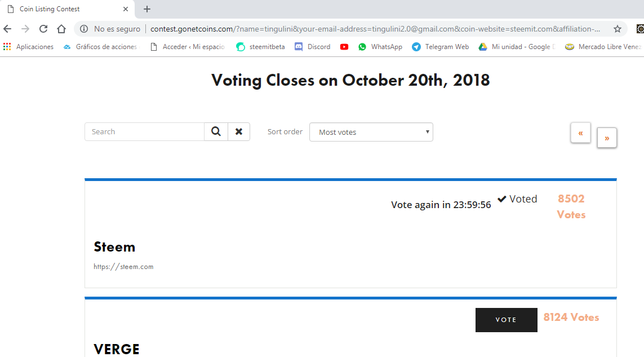This screenshot has height=357, width=644.
Task: Open the WhatsApp bookmark
Action: click(x=380, y=47)
